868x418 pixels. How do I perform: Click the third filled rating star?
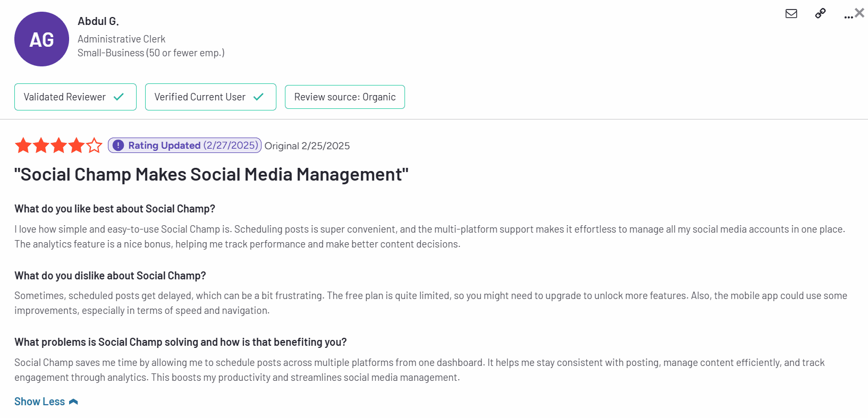point(59,146)
